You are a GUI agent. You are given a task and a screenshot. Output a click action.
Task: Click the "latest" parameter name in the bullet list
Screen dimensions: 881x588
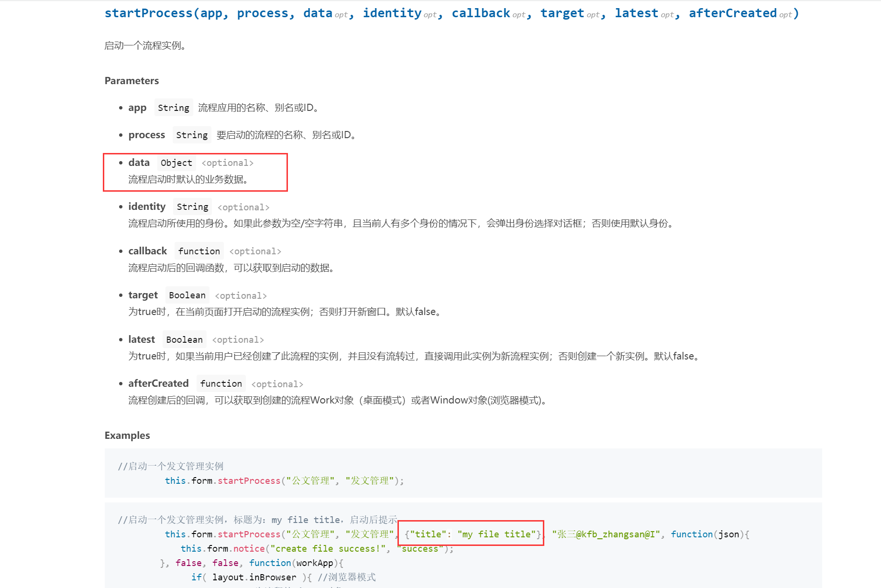tap(142, 340)
